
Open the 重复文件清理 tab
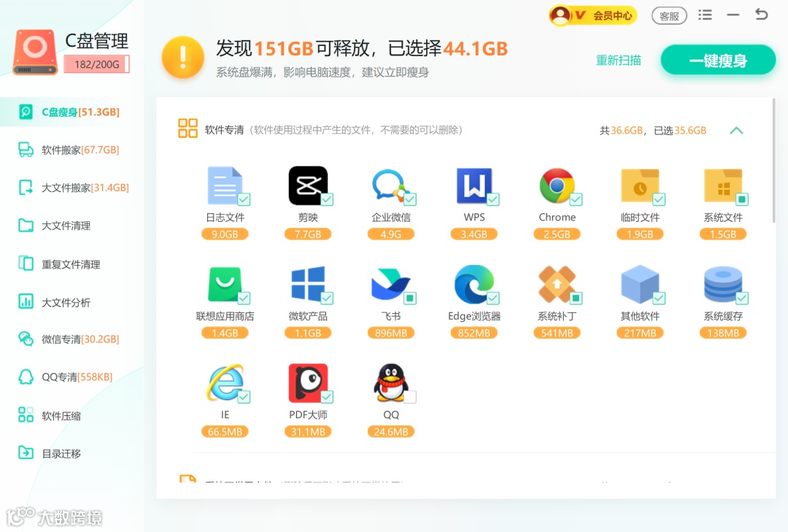tap(72, 264)
